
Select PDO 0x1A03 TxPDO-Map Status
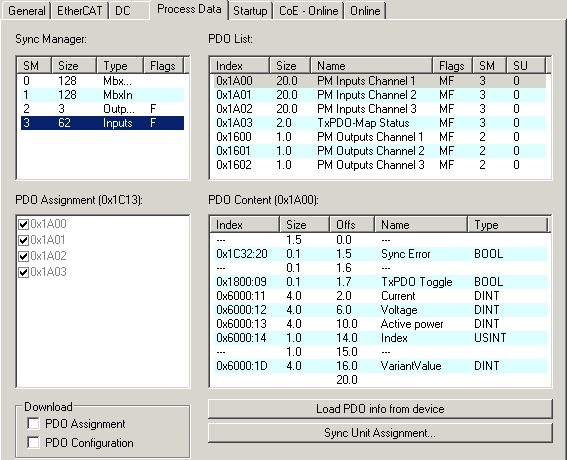click(x=379, y=123)
